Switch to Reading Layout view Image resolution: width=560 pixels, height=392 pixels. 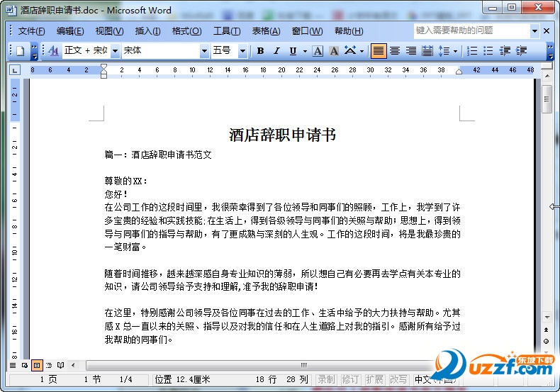click(61, 365)
